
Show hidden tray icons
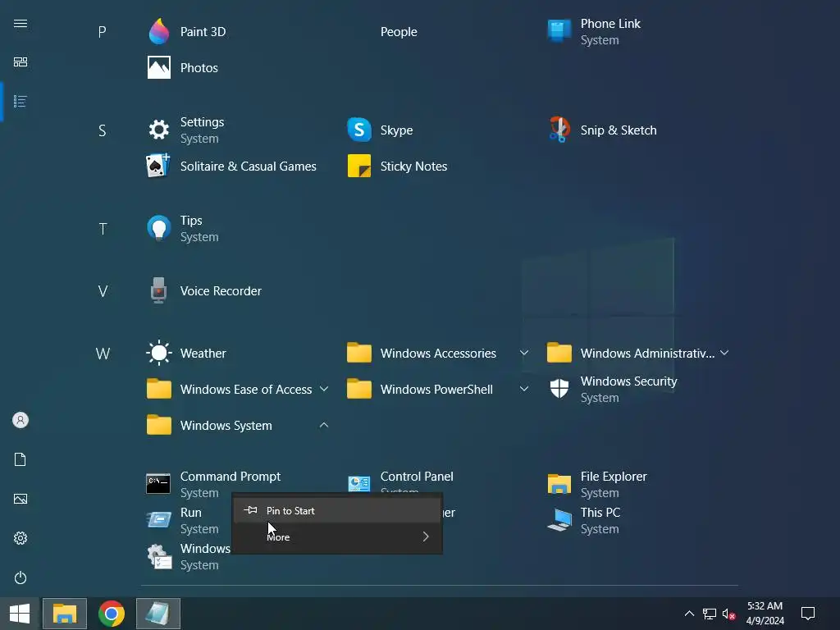click(689, 614)
